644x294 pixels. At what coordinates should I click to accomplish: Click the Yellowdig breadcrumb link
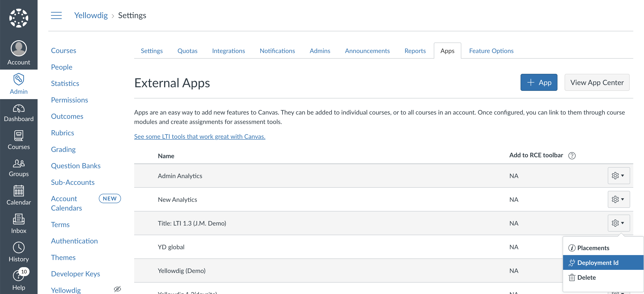(91, 15)
